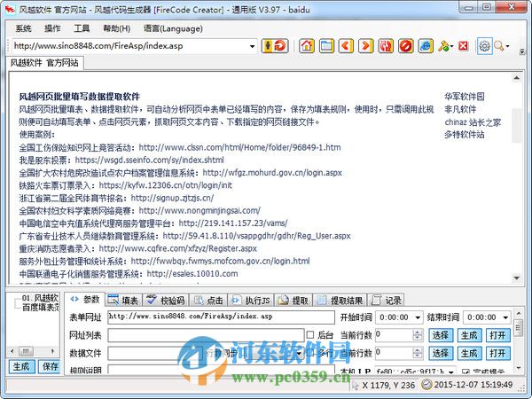532x399 pixels.
Task: Open the esales.10010.com link
Action: tap(192, 274)
